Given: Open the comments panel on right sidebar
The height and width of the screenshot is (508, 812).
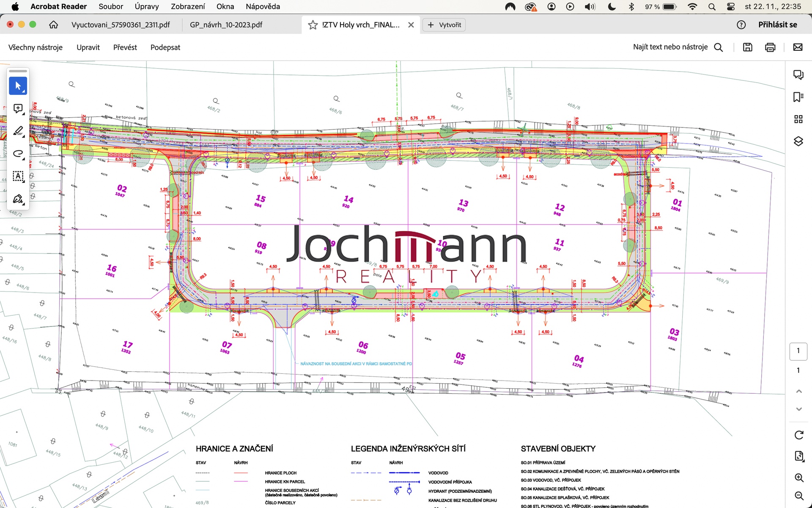Looking at the screenshot, I should coord(798,75).
